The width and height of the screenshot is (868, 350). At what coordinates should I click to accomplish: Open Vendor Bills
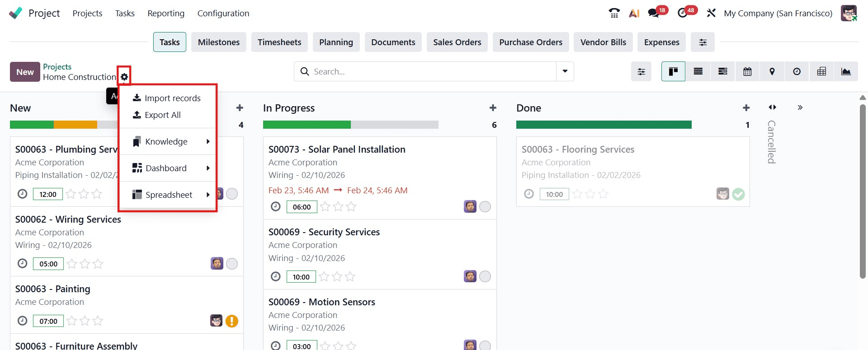(x=603, y=42)
